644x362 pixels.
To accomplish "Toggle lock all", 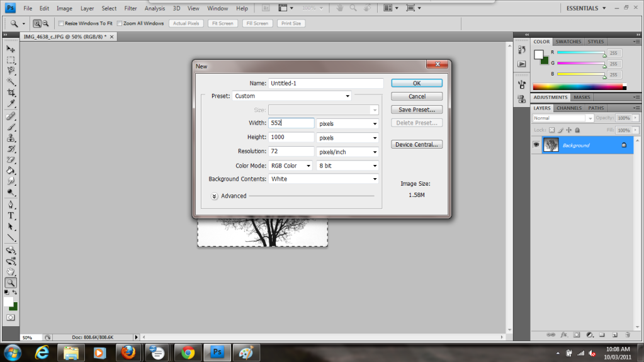I will pyautogui.click(x=577, y=130).
